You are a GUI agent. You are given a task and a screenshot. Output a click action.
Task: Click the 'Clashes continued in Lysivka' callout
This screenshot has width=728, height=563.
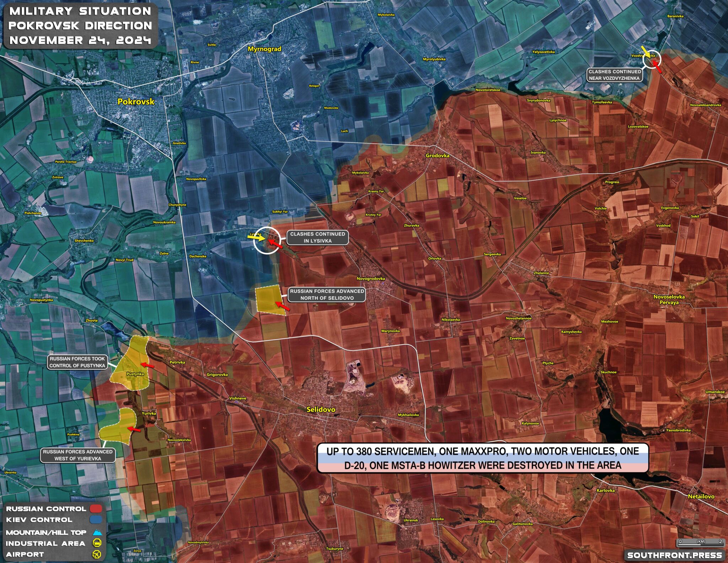(x=317, y=238)
